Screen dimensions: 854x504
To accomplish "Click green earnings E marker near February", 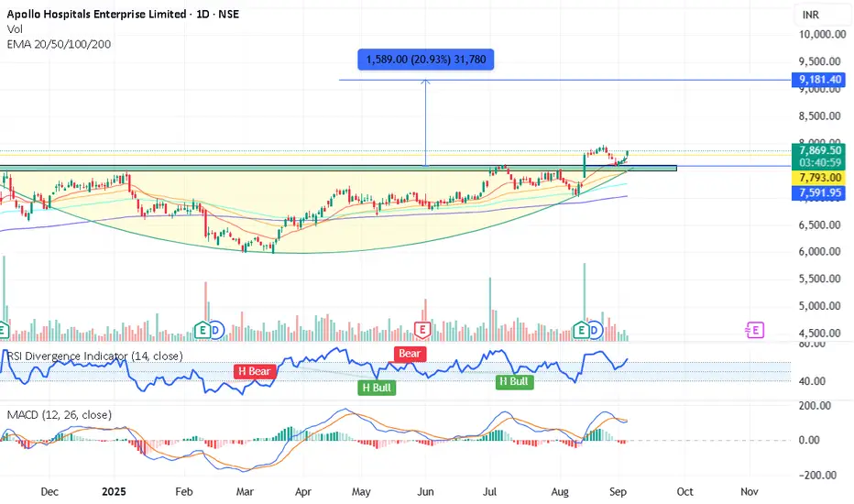I will point(203,330).
